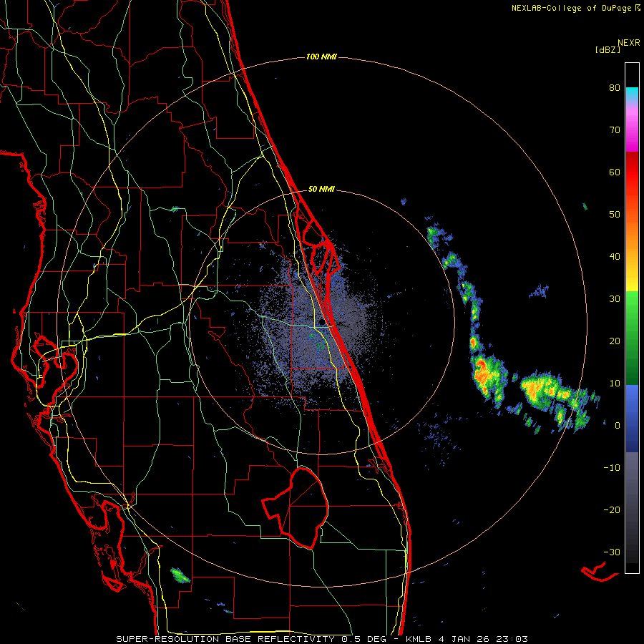Image resolution: width=644 pixels, height=644 pixels.
Task: Select the 40 value on the dBZ scale
Action: [x=615, y=257]
